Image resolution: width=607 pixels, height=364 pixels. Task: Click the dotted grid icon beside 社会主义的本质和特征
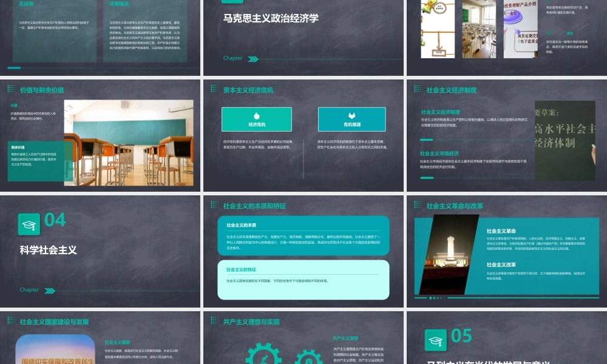214,204
